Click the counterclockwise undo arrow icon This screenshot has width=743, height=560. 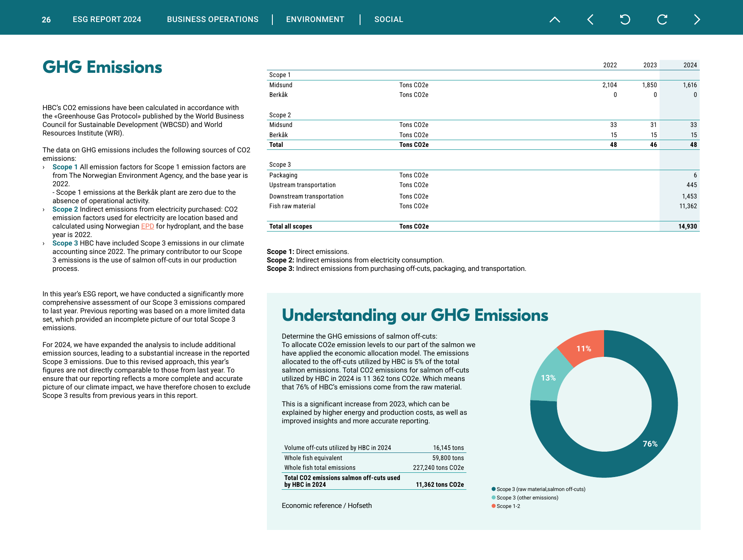coord(625,19)
